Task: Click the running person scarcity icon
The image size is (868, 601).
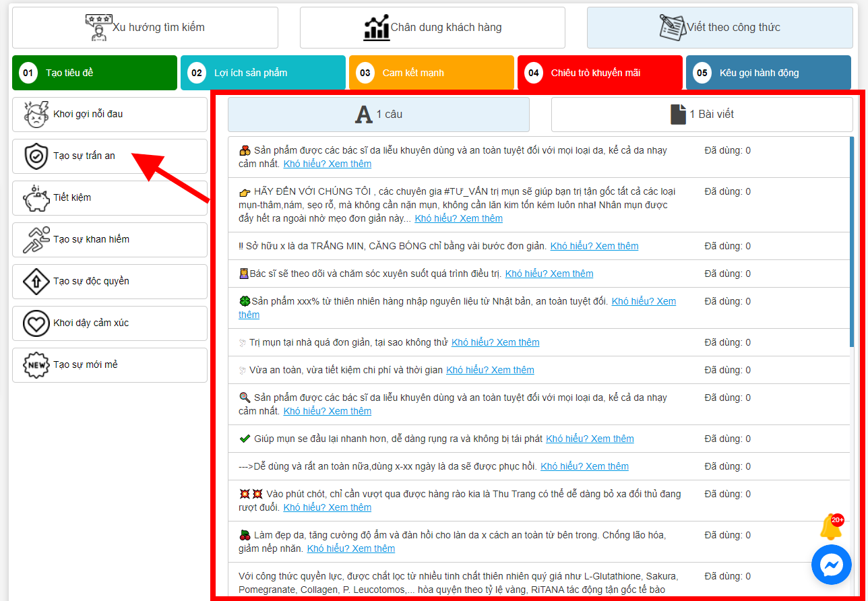Action: coord(36,240)
